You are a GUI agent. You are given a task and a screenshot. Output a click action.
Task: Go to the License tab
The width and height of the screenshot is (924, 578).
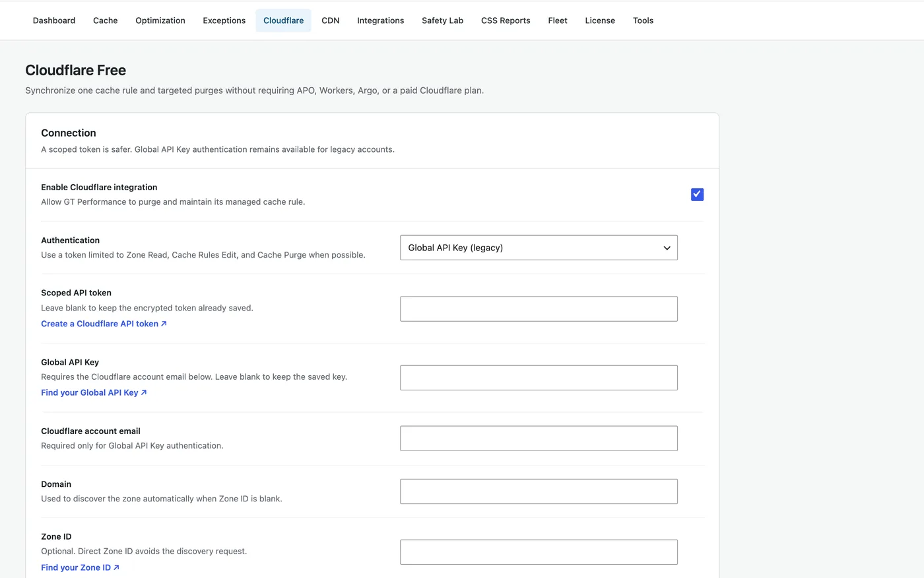(600, 20)
